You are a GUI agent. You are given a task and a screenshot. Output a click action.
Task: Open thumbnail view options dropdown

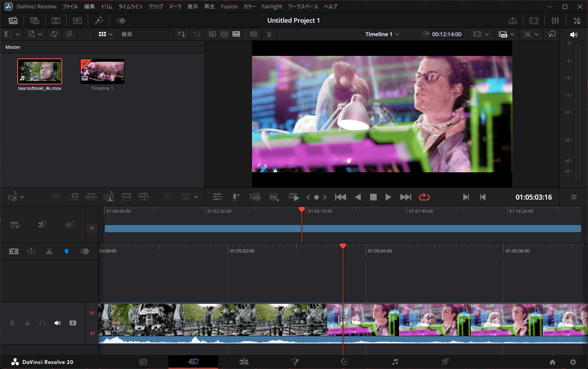111,34
